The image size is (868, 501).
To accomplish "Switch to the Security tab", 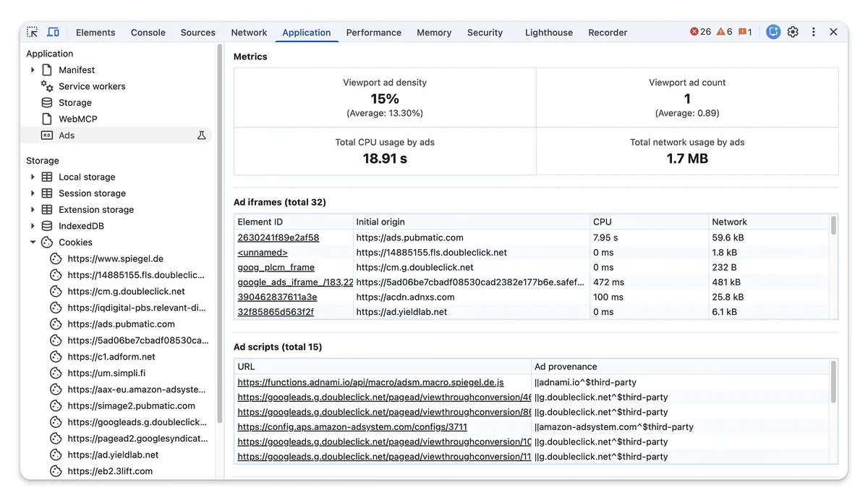I will pyautogui.click(x=485, y=33).
